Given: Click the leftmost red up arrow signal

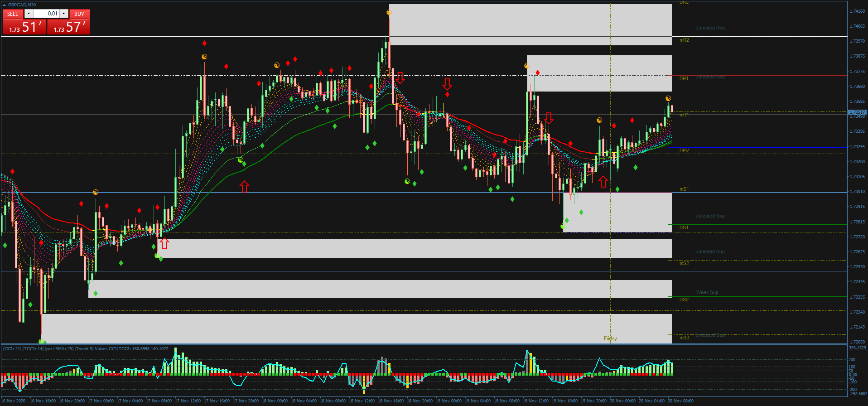Looking at the screenshot, I should [x=164, y=243].
